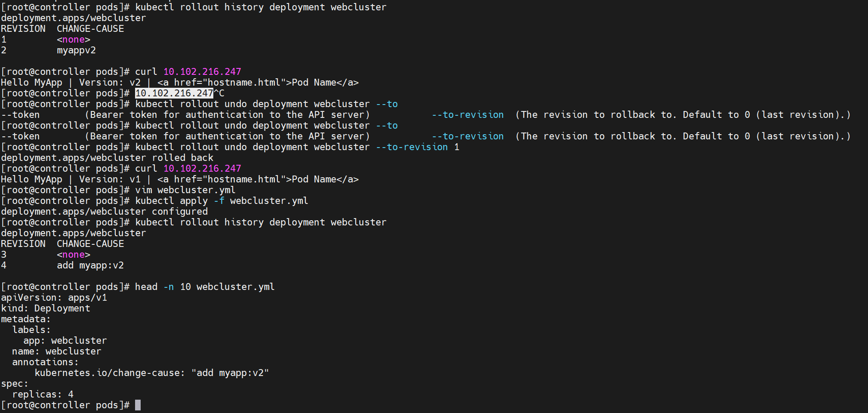Image resolution: width=868 pixels, height=413 pixels.
Task: Click the '^C' text after the highlighted IP
Action: (x=219, y=93)
